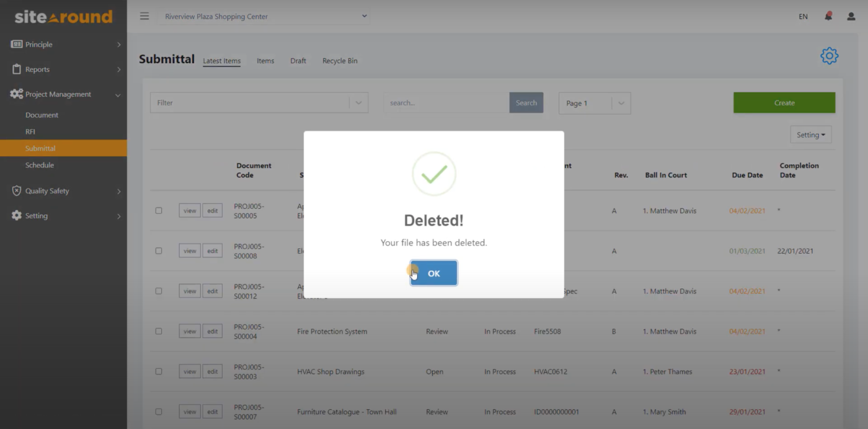Expand the Principle menu chevron

(x=118, y=45)
